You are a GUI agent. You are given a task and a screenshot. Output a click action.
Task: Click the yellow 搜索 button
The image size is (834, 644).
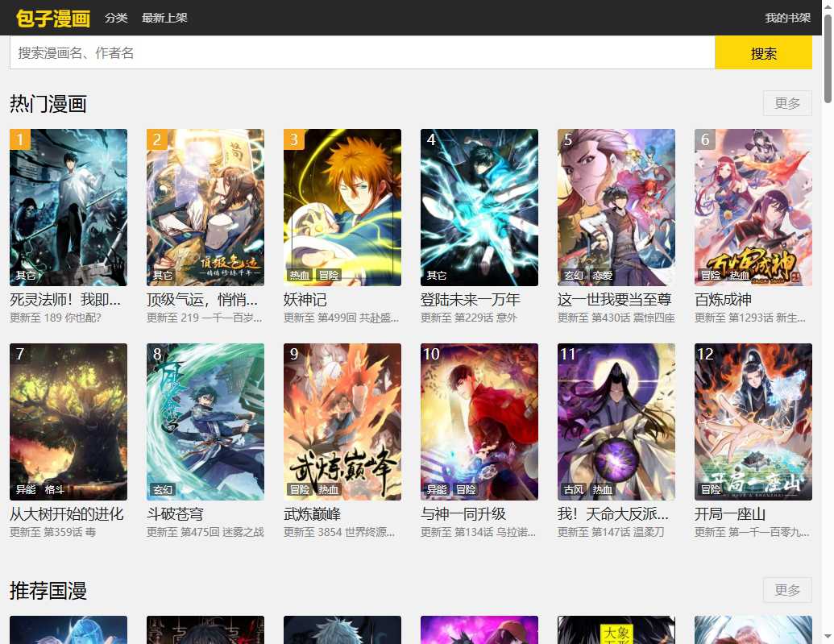pyautogui.click(x=762, y=52)
